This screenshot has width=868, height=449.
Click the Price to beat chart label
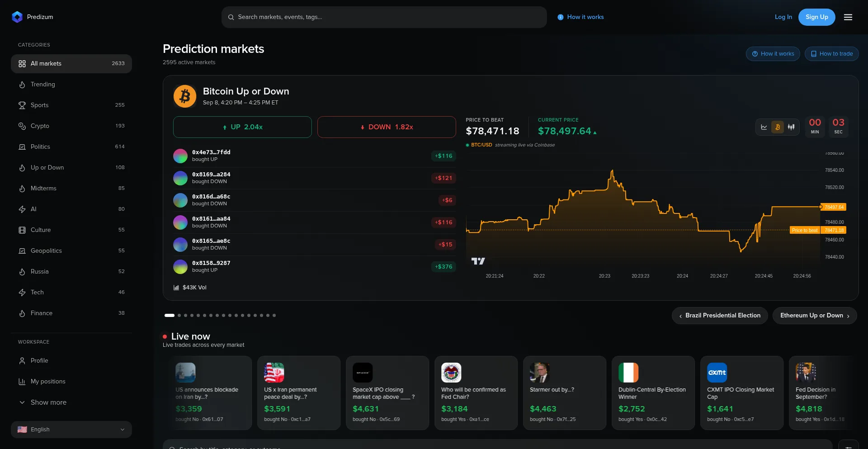805,231
